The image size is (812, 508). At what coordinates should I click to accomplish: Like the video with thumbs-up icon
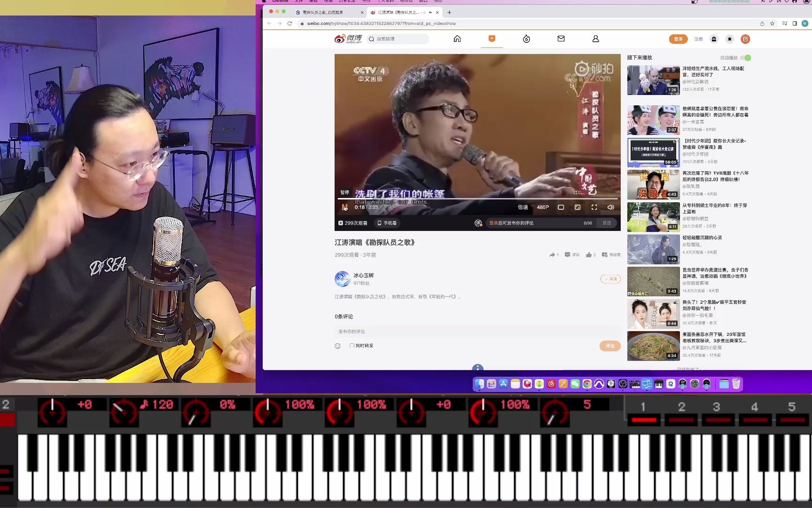click(x=589, y=255)
